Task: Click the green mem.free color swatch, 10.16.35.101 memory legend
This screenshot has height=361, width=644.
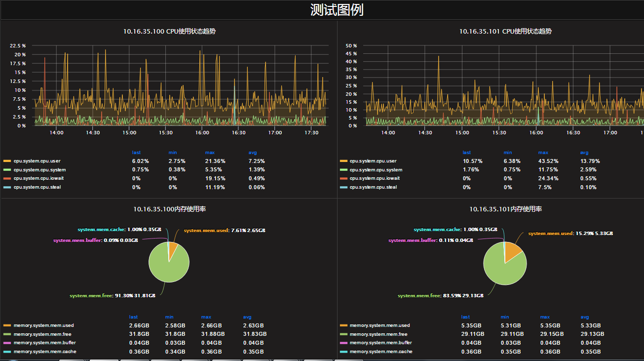Action: click(x=343, y=334)
